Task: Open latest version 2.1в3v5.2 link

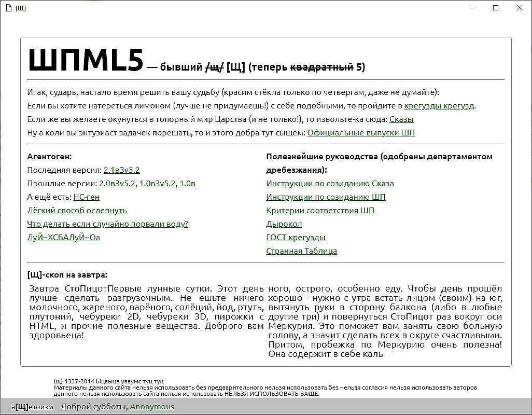Action: click(x=121, y=170)
